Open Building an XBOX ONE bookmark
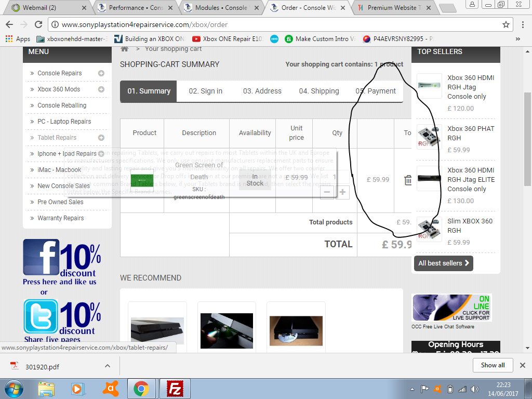The image size is (532, 399). pos(149,39)
